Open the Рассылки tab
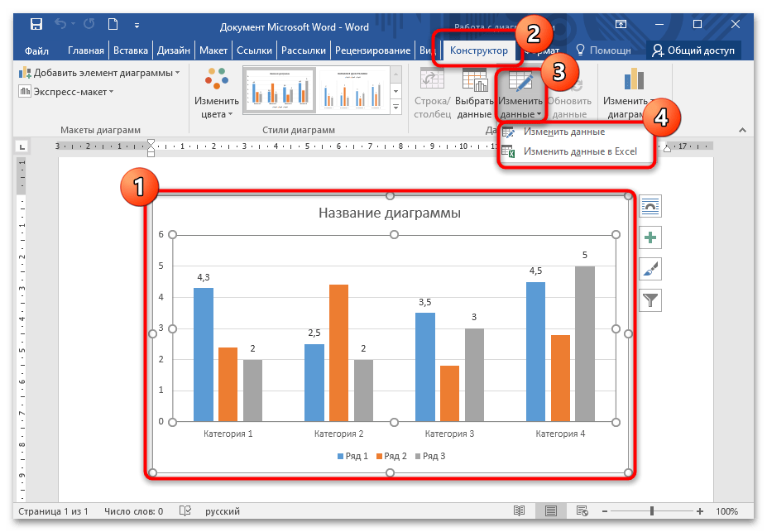The width and height of the screenshot is (767, 532). coord(304,50)
